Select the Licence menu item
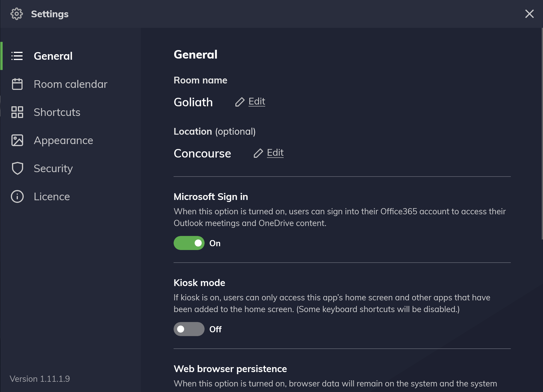Screen dimensions: 543x392 71,196
